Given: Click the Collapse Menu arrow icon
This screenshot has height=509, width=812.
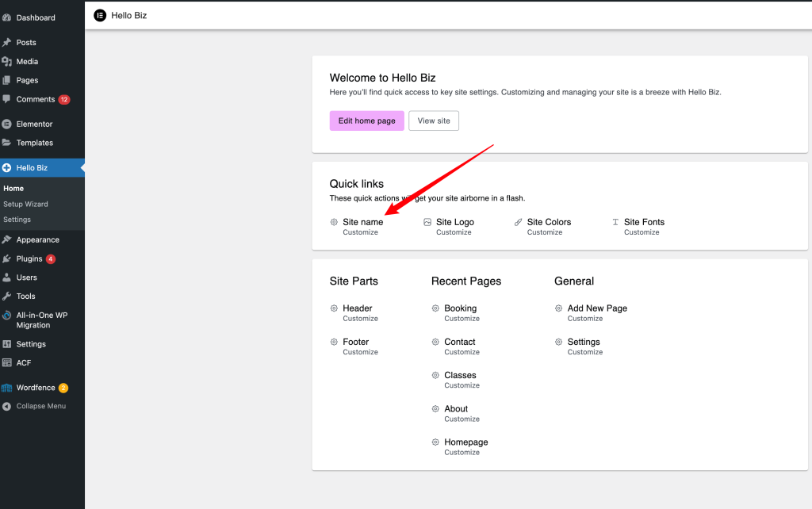Looking at the screenshot, I should tap(6, 407).
